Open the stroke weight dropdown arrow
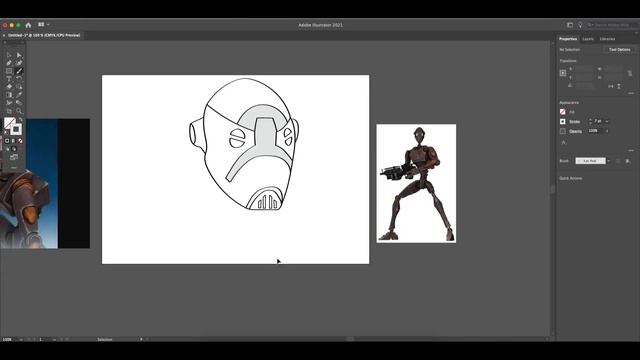Image resolution: width=640 pixels, height=360 pixels. click(x=607, y=121)
